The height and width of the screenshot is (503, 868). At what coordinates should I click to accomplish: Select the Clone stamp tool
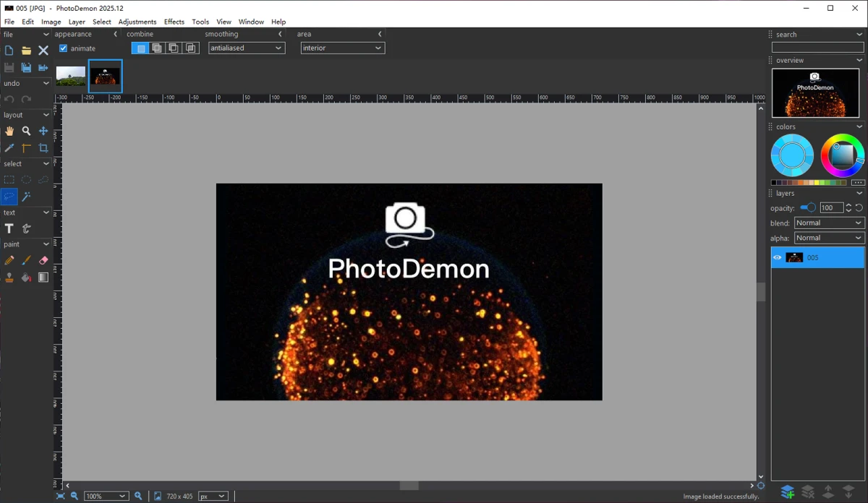[9, 278]
